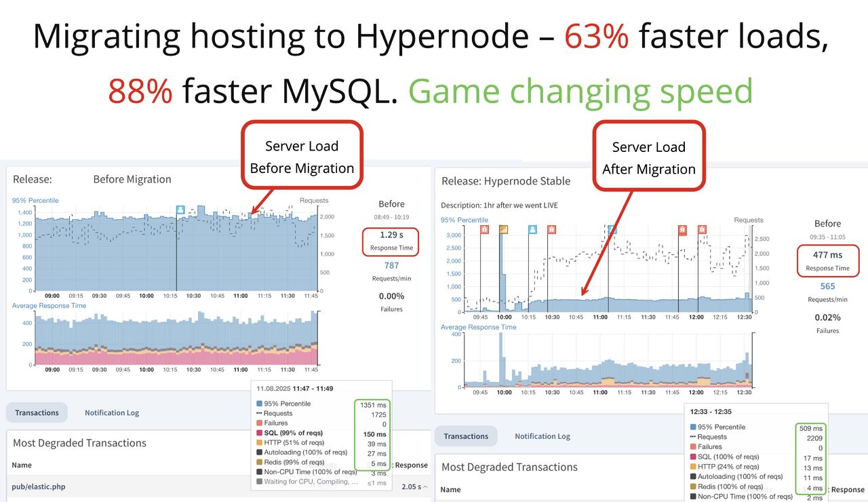Image resolution: width=868 pixels, height=502 pixels.
Task: Open the pub/elastic.php transaction
Action: tap(39, 487)
